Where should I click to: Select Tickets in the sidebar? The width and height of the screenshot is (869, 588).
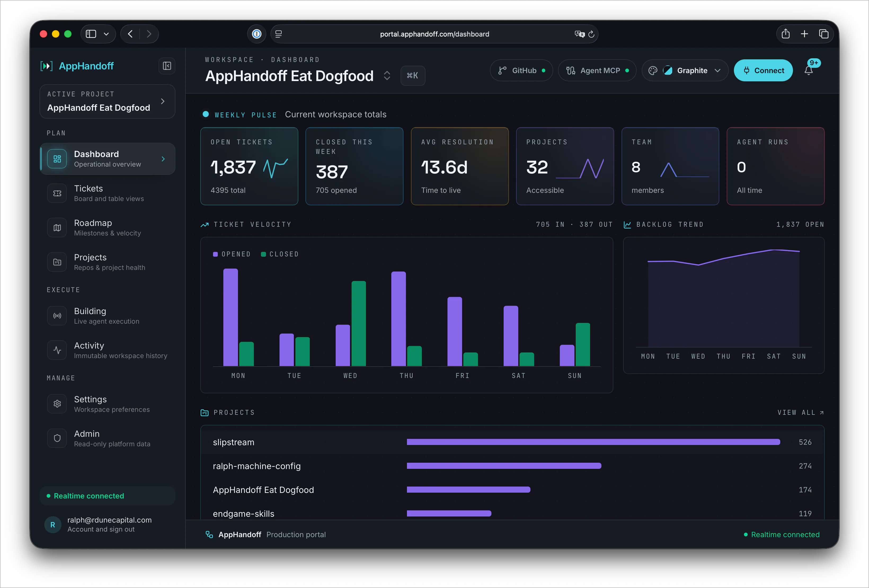tap(107, 193)
